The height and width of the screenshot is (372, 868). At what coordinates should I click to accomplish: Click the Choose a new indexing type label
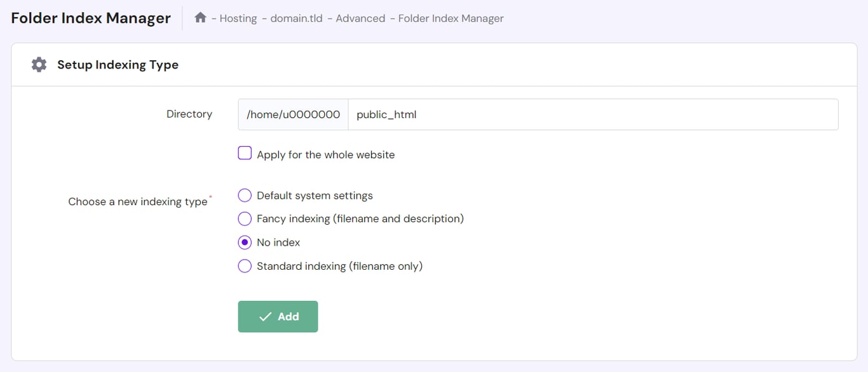point(138,201)
